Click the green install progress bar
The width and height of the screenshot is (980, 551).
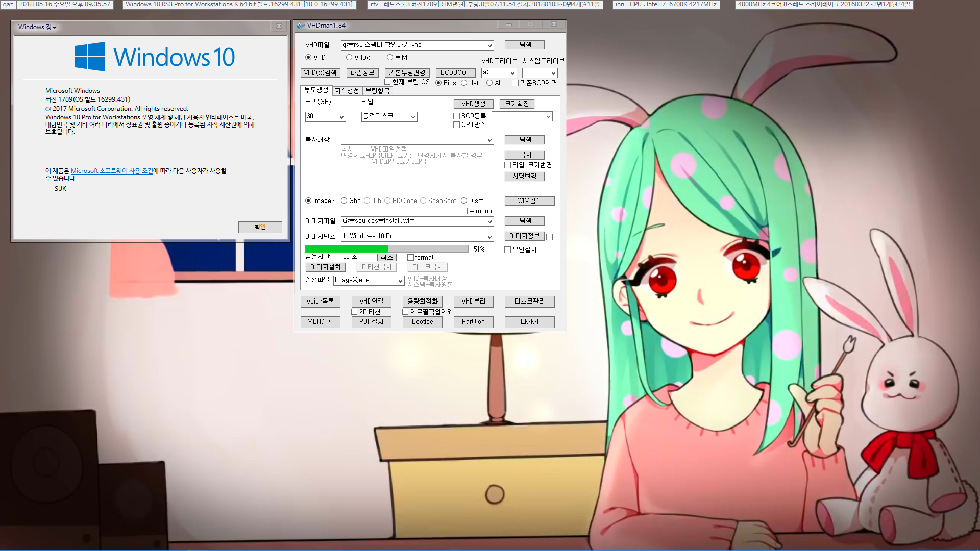pyautogui.click(x=387, y=249)
